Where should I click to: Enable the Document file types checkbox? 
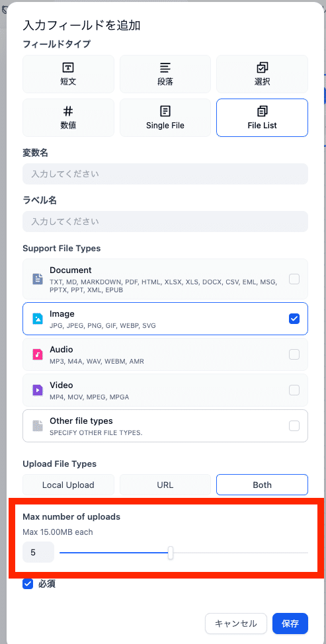pyautogui.click(x=294, y=279)
